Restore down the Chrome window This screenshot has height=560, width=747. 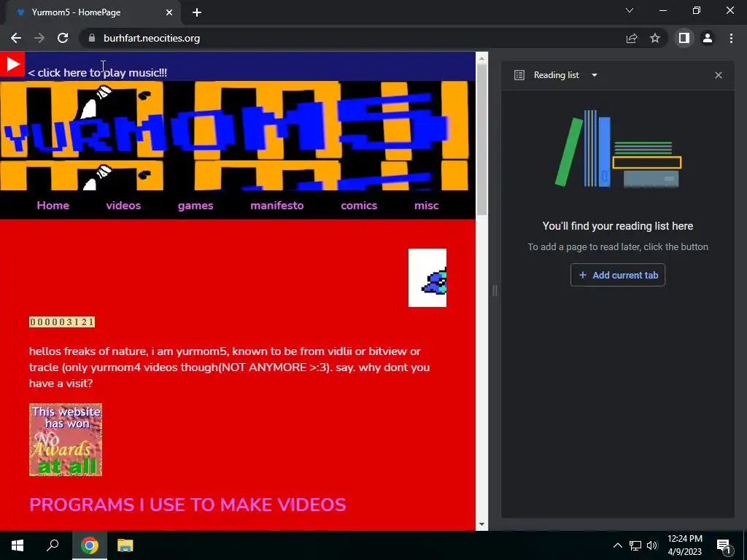coord(697,10)
